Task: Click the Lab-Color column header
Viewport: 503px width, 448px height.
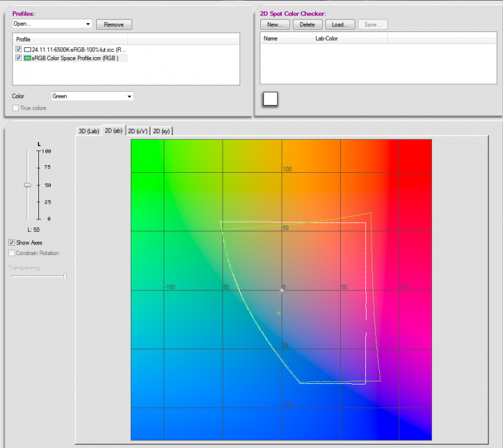Action: coord(350,38)
